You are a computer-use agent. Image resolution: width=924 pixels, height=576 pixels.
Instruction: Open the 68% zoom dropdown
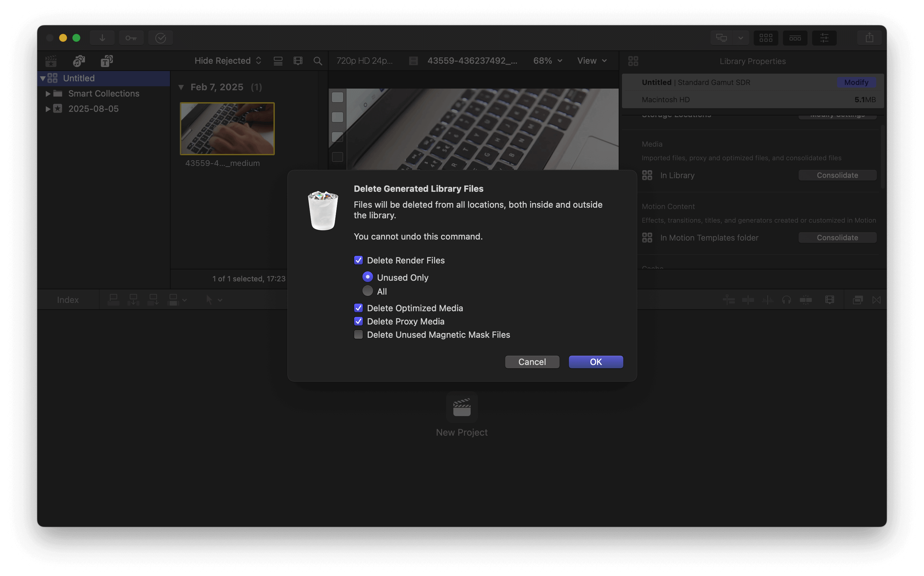click(x=548, y=61)
